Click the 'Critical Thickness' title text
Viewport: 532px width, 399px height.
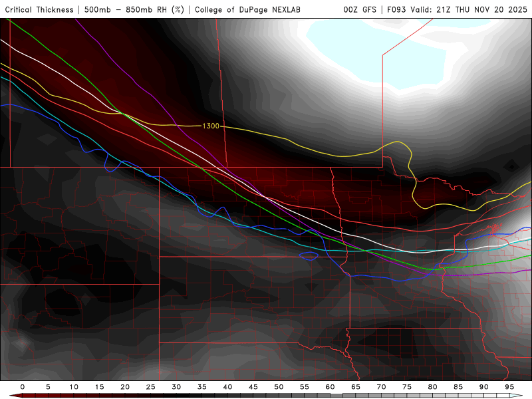(39, 9)
